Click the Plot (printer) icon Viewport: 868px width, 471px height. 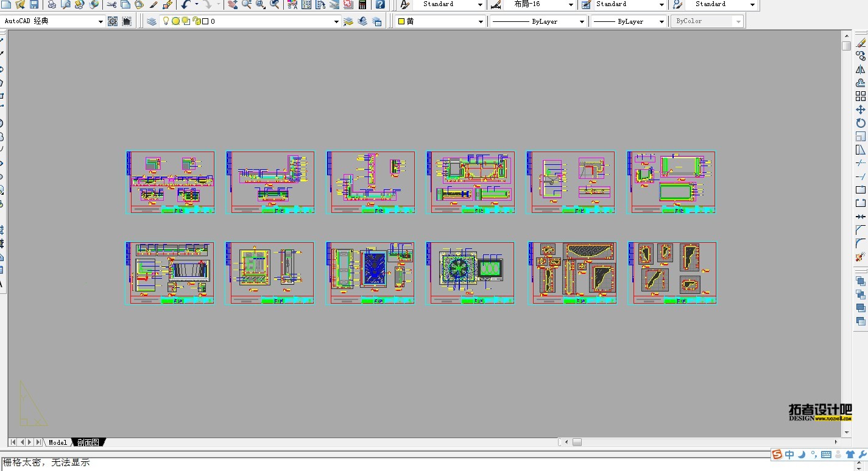coord(52,5)
